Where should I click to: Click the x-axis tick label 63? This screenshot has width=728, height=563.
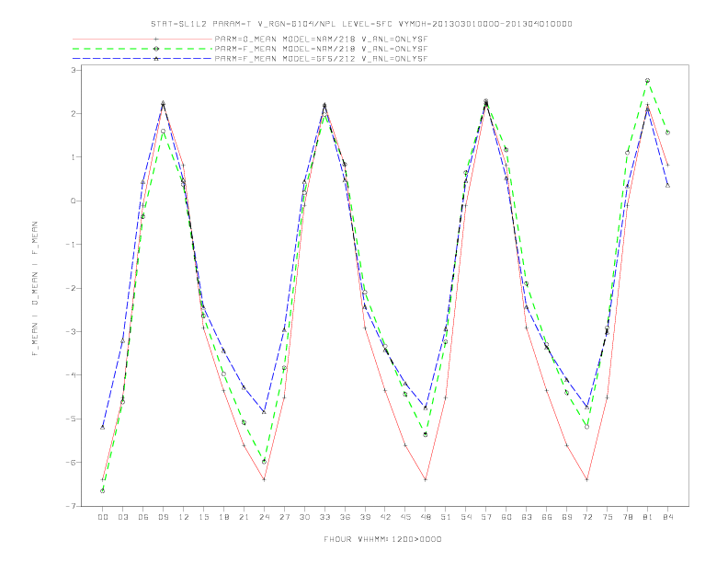pyautogui.click(x=527, y=517)
